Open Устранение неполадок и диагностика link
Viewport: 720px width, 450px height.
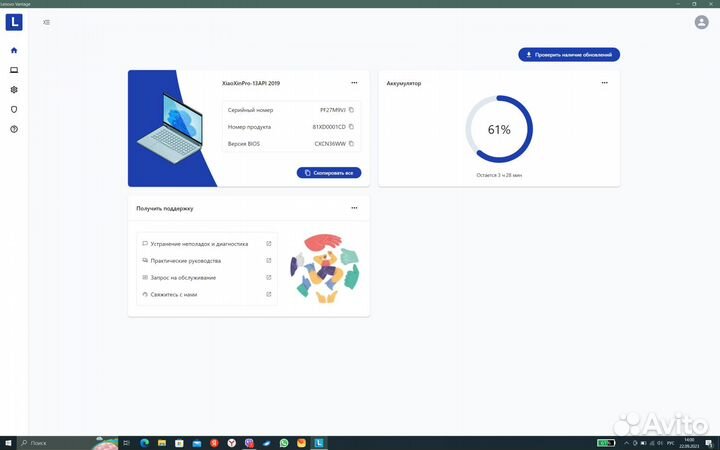tap(199, 244)
